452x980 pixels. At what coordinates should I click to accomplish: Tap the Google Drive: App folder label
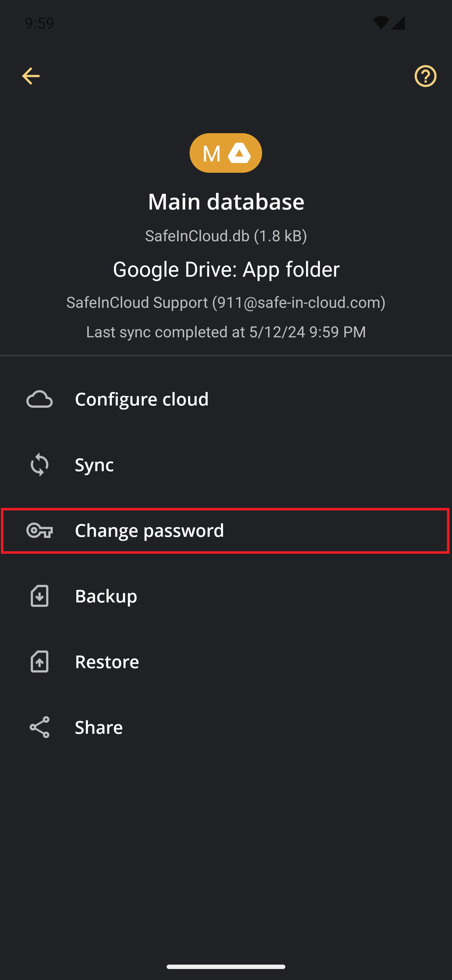(x=226, y=269)
